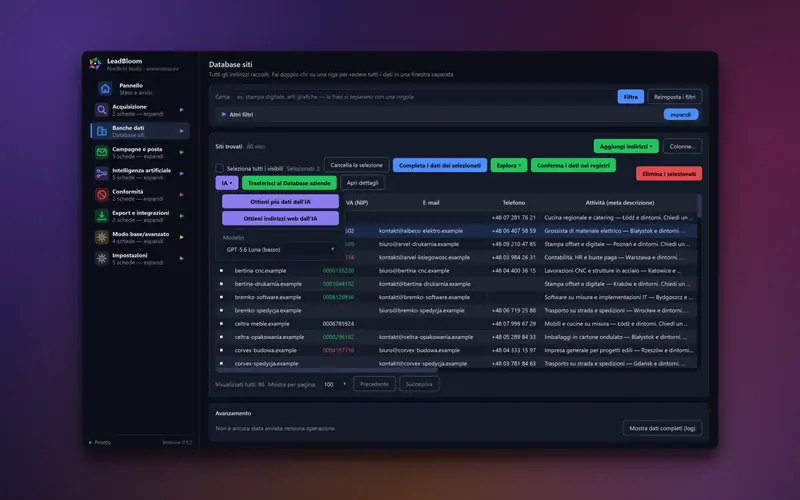800x500 pixels.
Task: Click Completa i dati dei selezionati
Action: 440,165
